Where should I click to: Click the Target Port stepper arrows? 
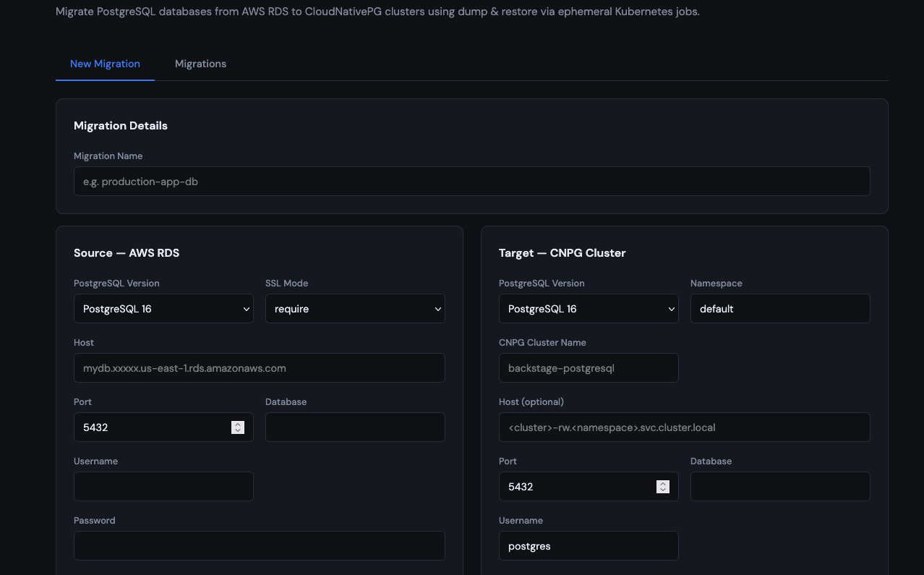(x=663, y=487)
